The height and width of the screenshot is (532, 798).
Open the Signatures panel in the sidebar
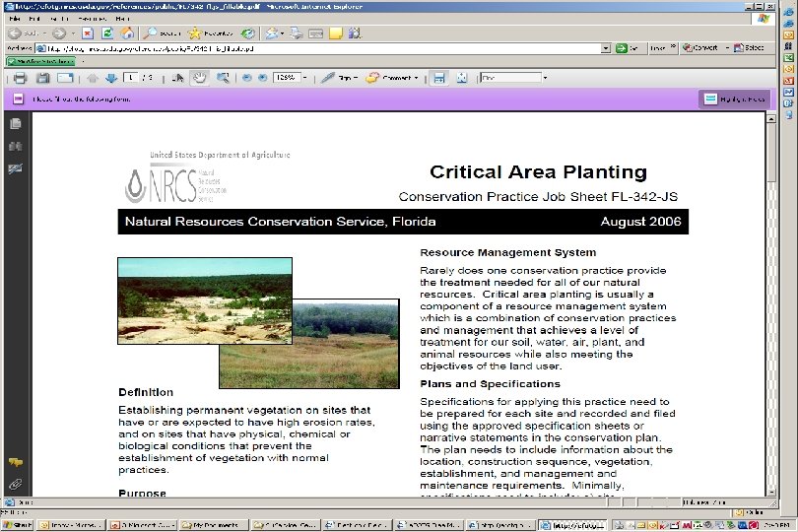click(15, 169)
